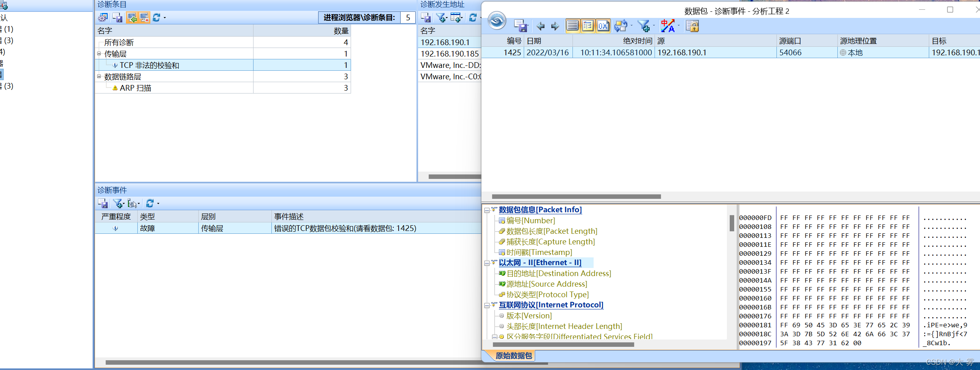The image size is (980, 370).
Task: Save diagnosis items via floppy icon
Action: pyautogui.click(x=117, y=17)
